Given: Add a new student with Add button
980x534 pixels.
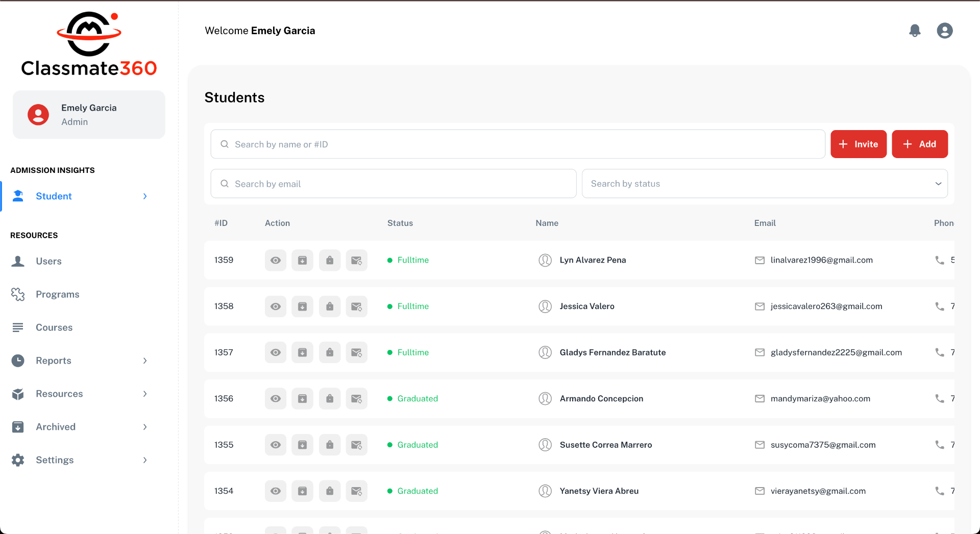Looking at the screenshot, I should (920, 144).
